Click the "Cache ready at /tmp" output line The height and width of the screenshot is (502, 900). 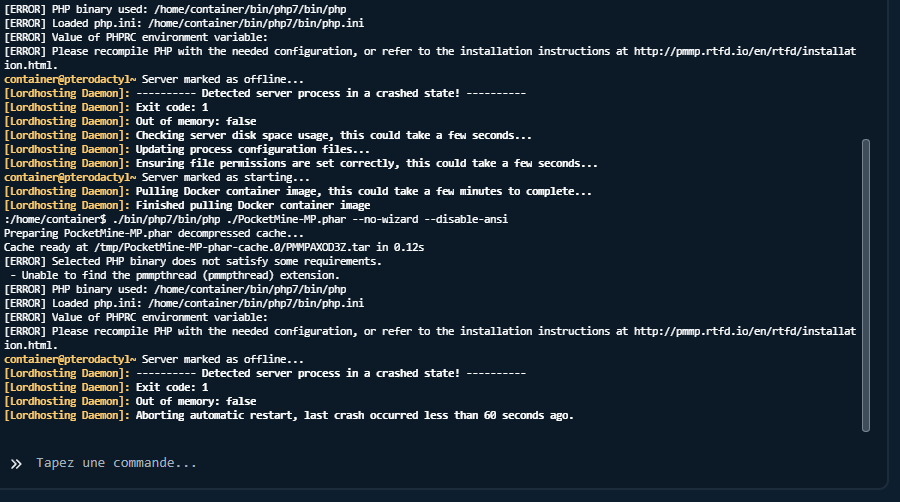coord(214,247)
